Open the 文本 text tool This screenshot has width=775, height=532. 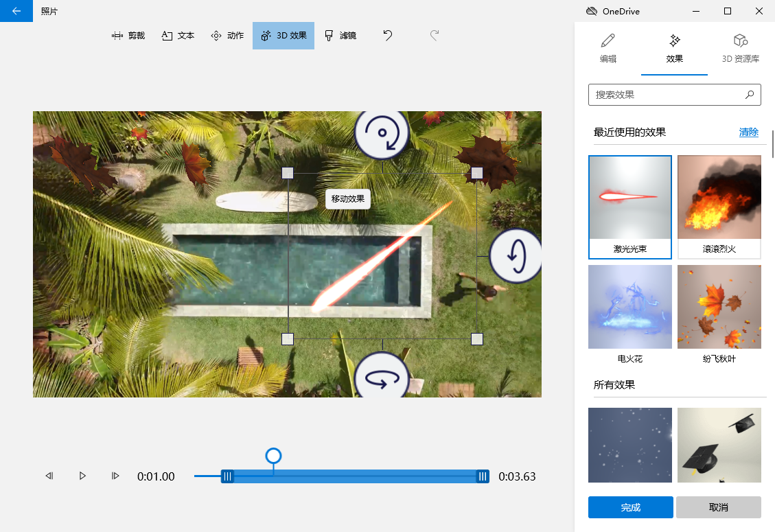tap(178, 36)
